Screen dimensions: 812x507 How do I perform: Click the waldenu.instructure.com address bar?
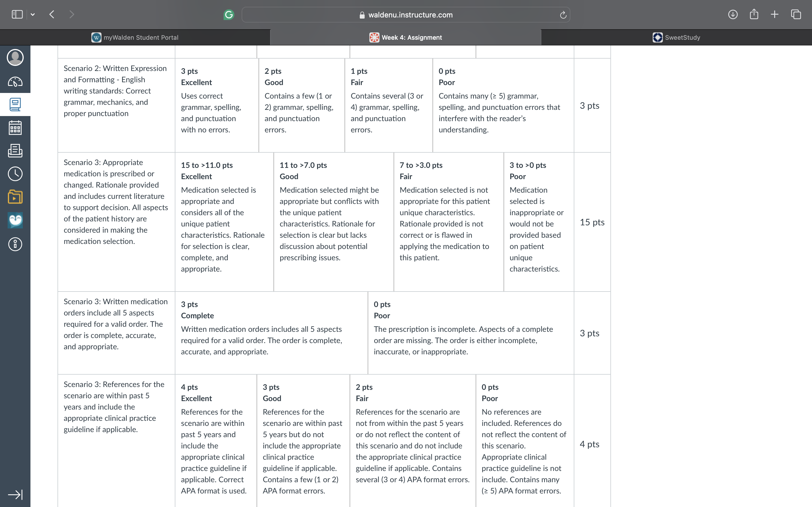(x=406, y=15)
